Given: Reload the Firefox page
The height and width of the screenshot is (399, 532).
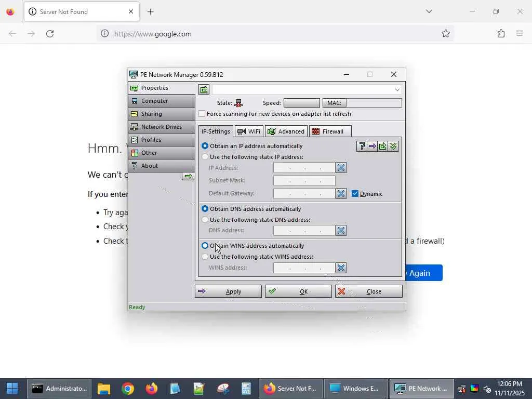Looking at the screenshot, I should click(50, 34).
